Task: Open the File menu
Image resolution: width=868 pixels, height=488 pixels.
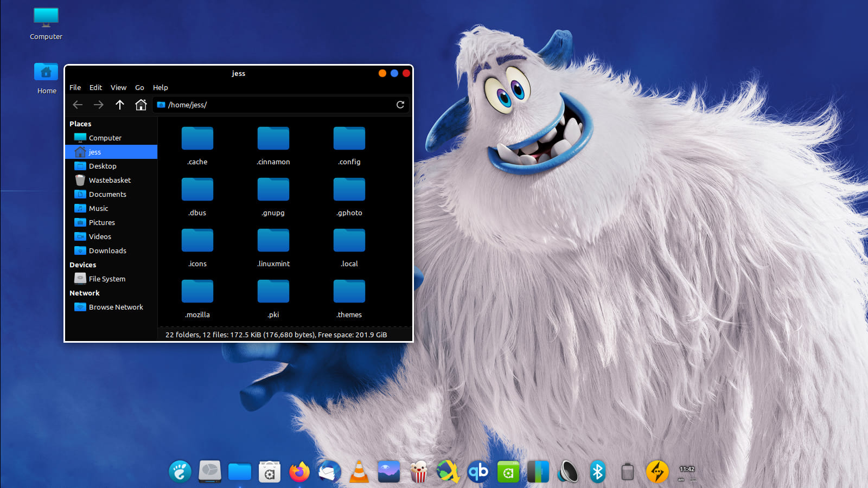Action: click(x=75, y=87)
